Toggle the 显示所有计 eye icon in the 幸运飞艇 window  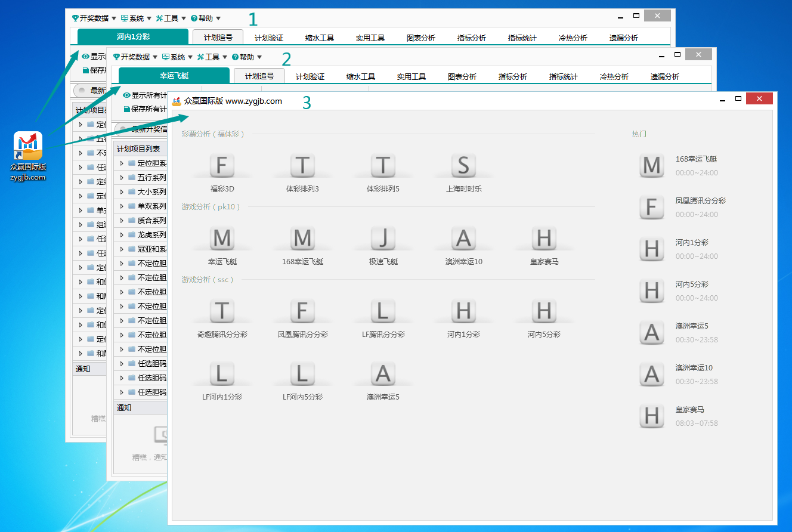click(126, 95)
